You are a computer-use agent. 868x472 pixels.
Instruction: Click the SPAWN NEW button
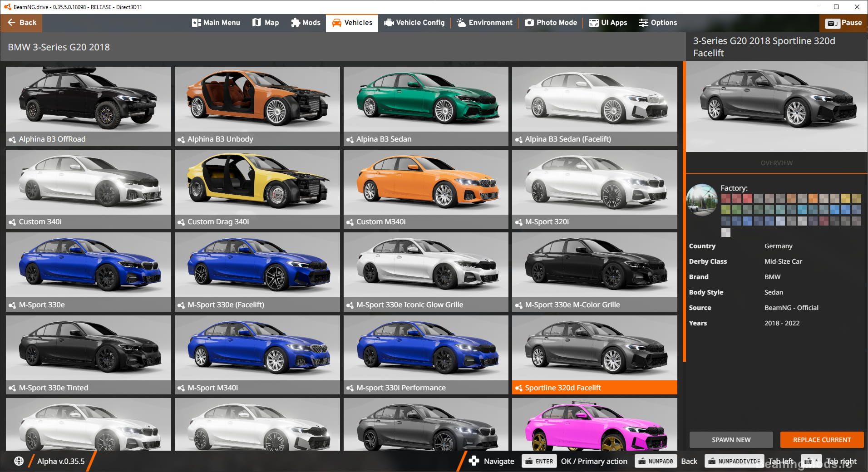click(x=731, y=440)
